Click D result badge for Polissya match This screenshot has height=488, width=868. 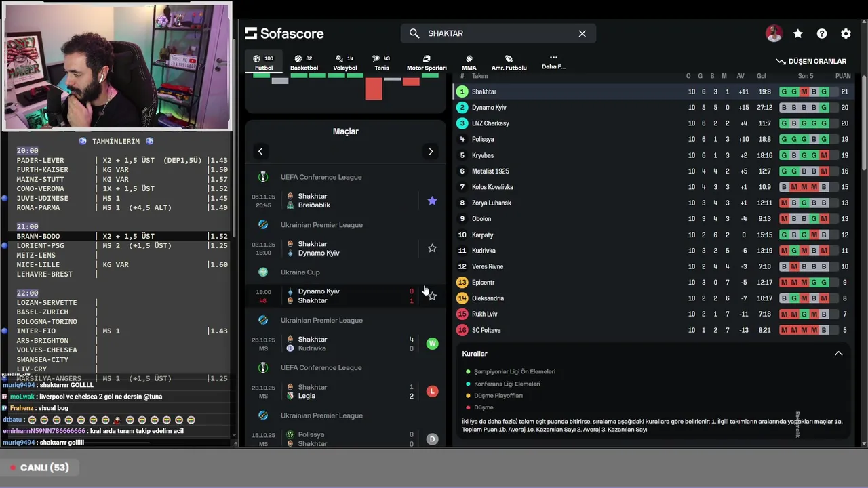[x=432, y=439]
